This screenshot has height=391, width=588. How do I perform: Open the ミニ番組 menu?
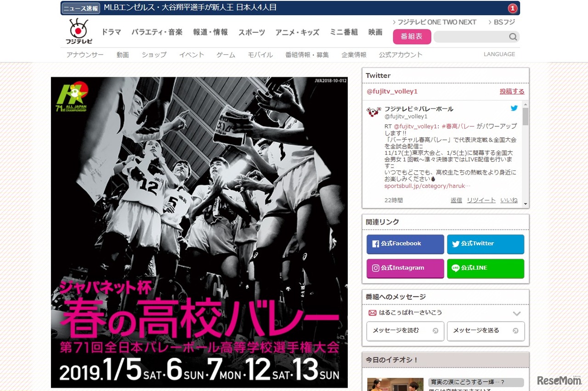pos(344,32)
